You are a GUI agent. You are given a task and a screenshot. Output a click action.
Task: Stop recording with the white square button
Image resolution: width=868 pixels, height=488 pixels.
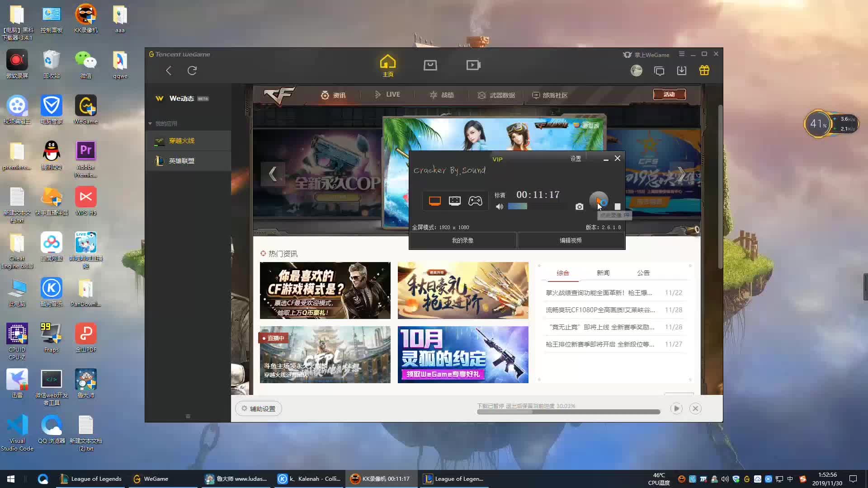pos(618,206)
